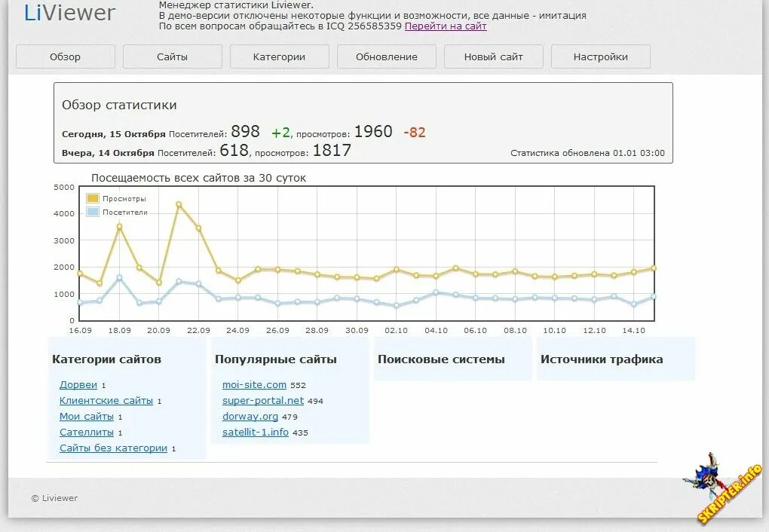Open statistics for dorway.org

click(250, 416)
